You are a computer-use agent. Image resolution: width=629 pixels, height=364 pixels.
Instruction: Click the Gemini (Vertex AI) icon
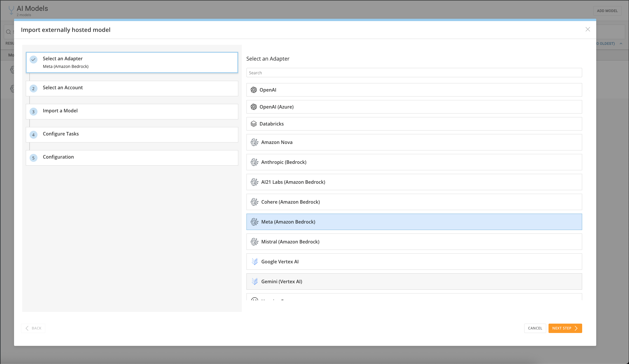(255, 281)
